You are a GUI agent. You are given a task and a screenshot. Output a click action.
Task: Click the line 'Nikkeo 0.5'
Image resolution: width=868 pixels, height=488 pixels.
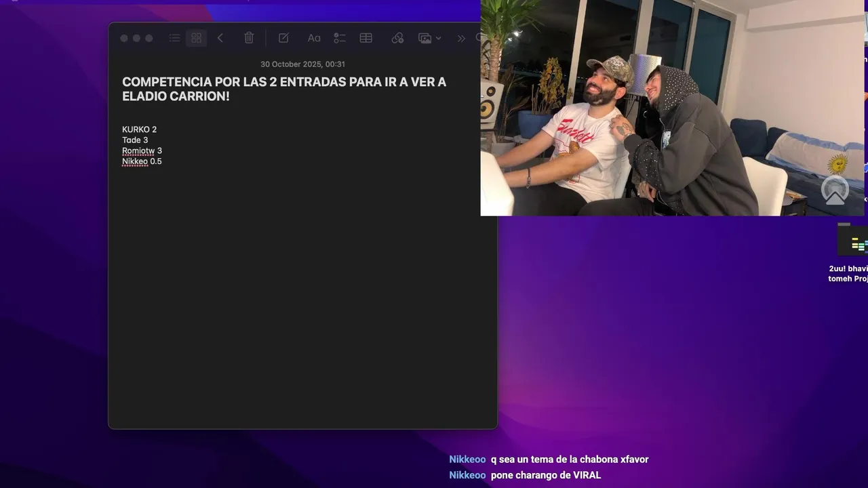point(142,161)
